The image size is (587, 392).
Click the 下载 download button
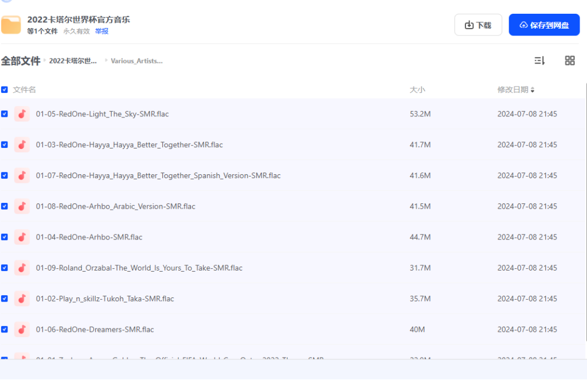pos(478,25)
